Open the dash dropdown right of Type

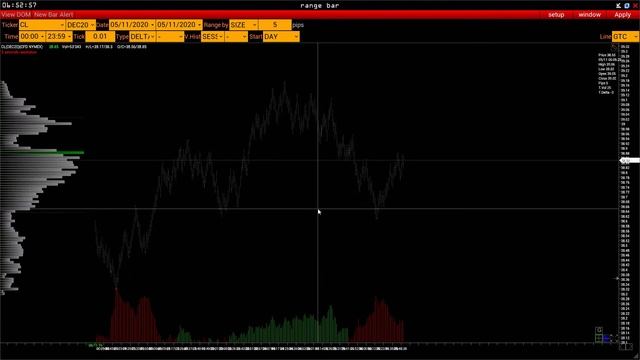pyautogui.click(x=170, y=37)
